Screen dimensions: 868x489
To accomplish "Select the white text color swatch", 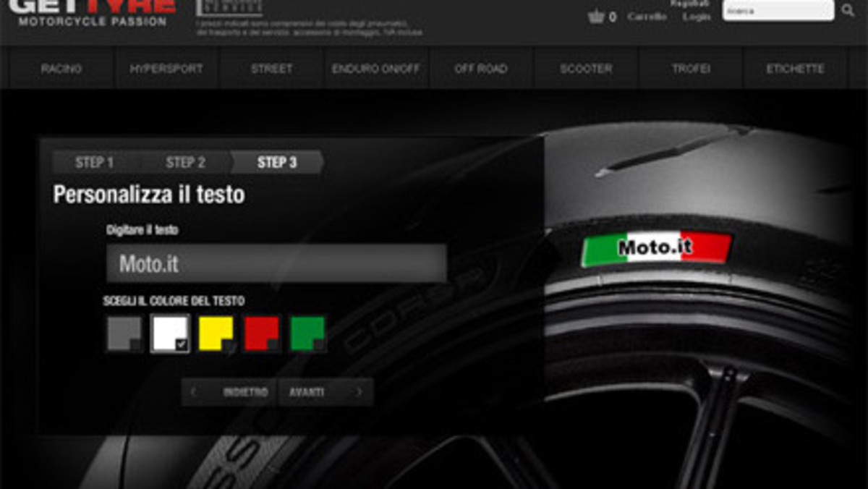I will [170, 333].
